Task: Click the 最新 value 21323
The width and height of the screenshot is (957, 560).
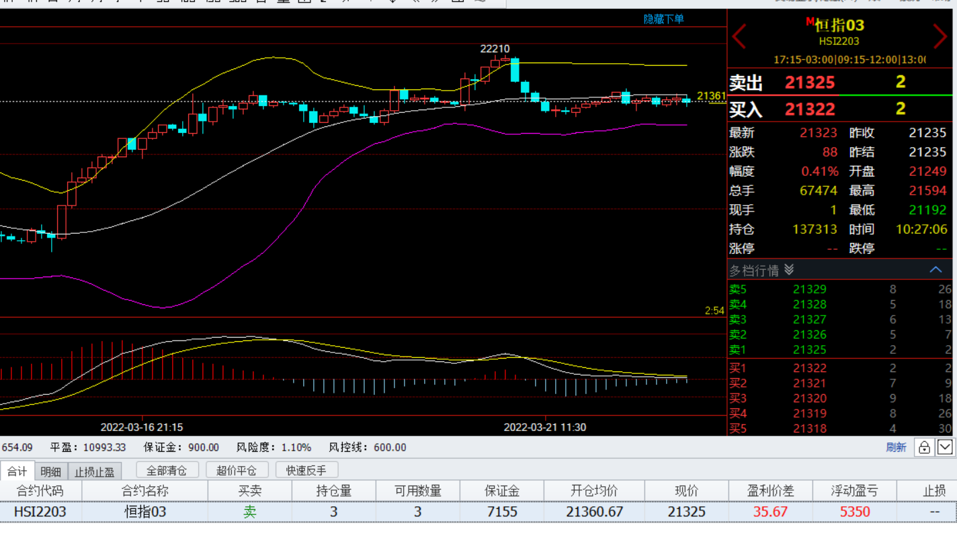Action: (819, 133)
